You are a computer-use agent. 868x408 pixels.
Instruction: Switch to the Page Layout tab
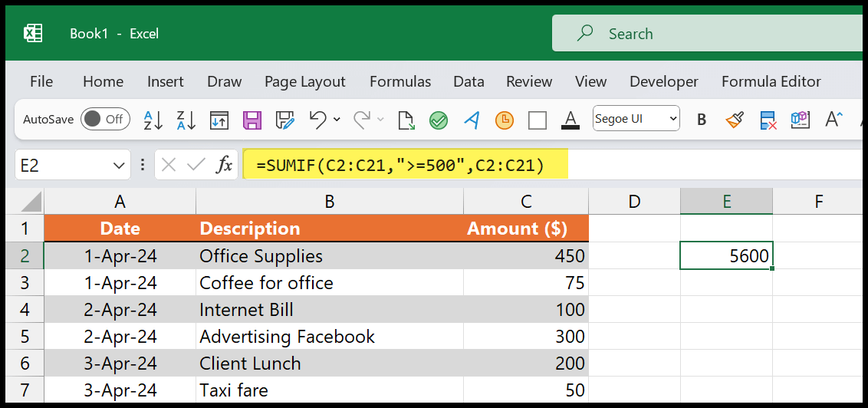click(305, 82)
